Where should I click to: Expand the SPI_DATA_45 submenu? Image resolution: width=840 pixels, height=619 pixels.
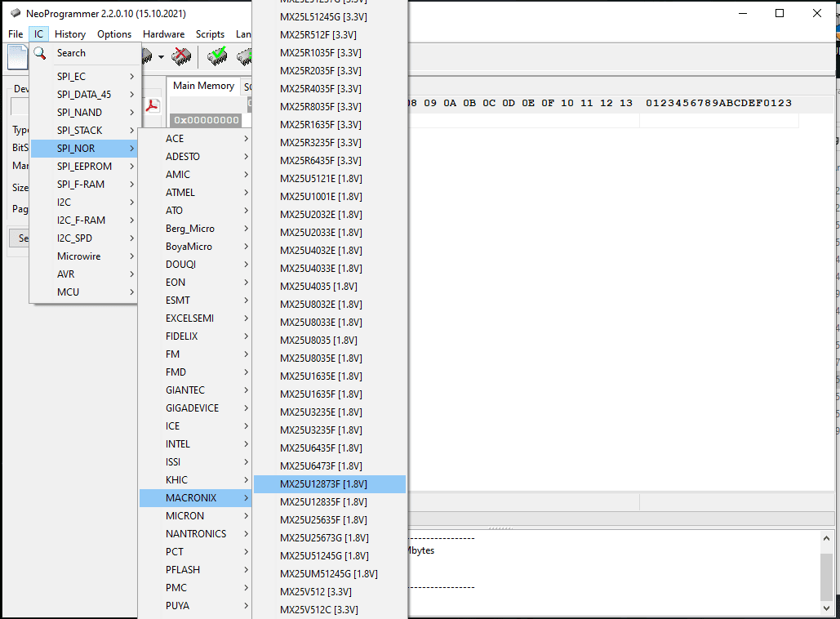pyautogui.click(x=84, y=95)
